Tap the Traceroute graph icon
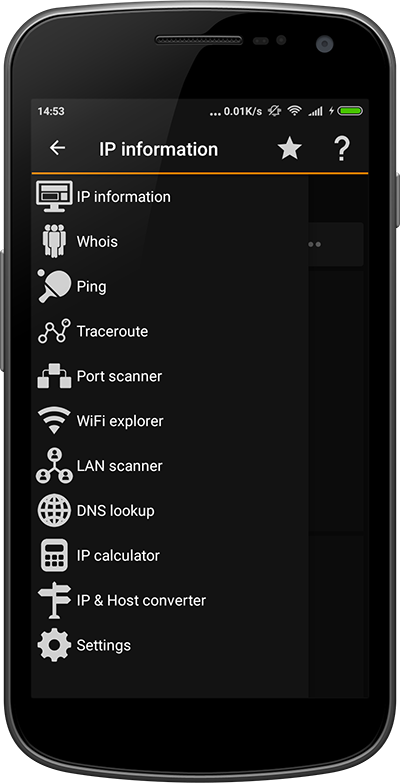Image resolution: width=400 pixels, height=783 pixels. pos(54,331)
